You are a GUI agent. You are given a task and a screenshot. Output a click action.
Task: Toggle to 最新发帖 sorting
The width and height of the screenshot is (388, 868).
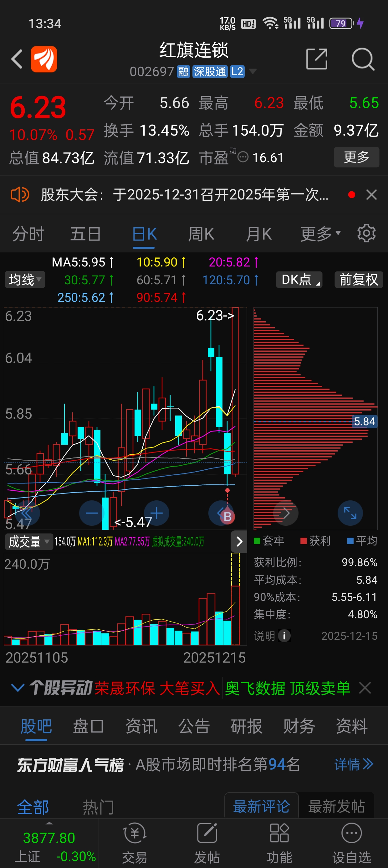coord(336,806)
